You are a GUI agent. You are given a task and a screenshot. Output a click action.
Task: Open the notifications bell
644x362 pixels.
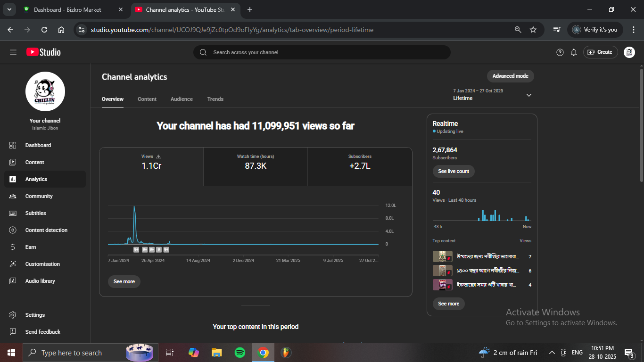pyautogui.click(x=573, y=52)
